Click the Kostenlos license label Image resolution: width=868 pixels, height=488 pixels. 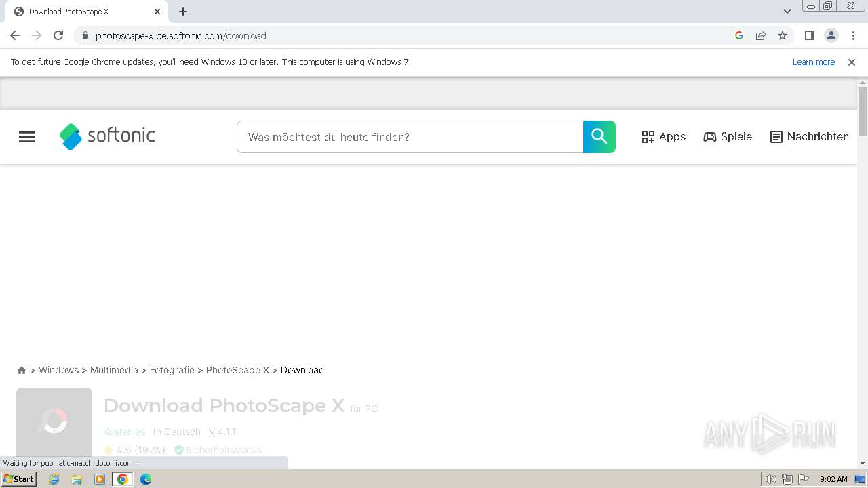coord(124,432)
